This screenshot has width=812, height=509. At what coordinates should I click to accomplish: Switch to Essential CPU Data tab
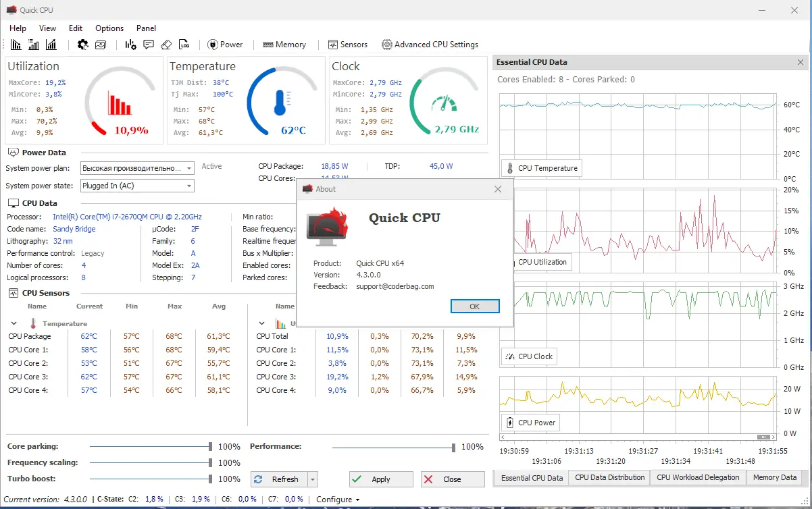[532, 478]
